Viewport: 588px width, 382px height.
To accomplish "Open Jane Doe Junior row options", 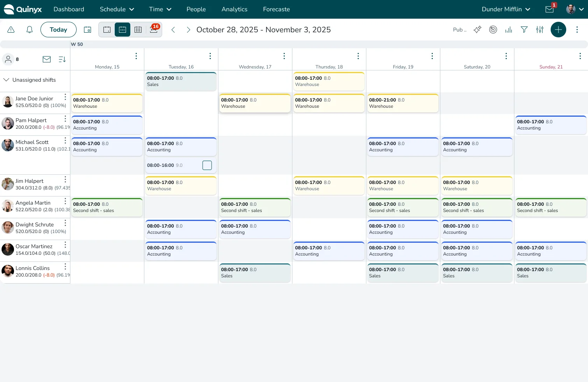I will coord(65,97).
